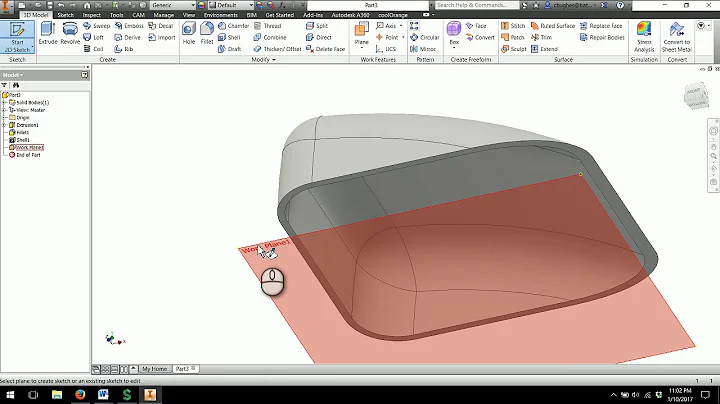Switch to My Home document tab
The width and height of the screenshot is (720, 404).
pos(155,369)
